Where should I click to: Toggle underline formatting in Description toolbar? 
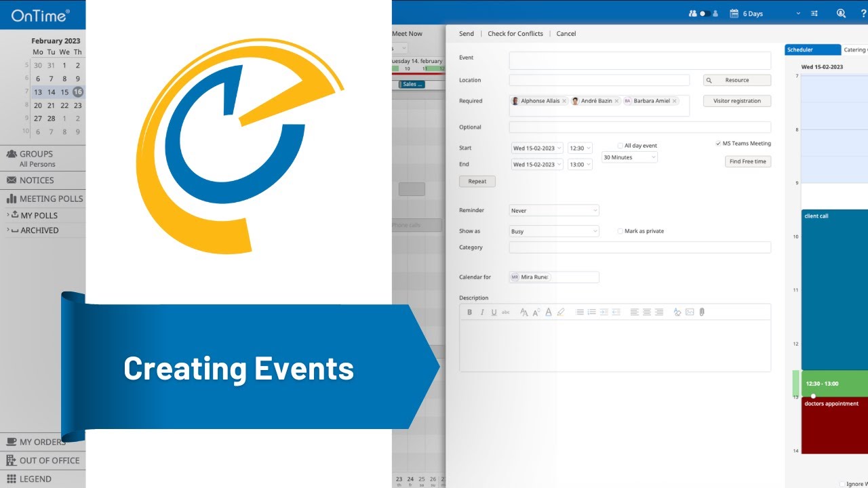click(x=494, y=312)
